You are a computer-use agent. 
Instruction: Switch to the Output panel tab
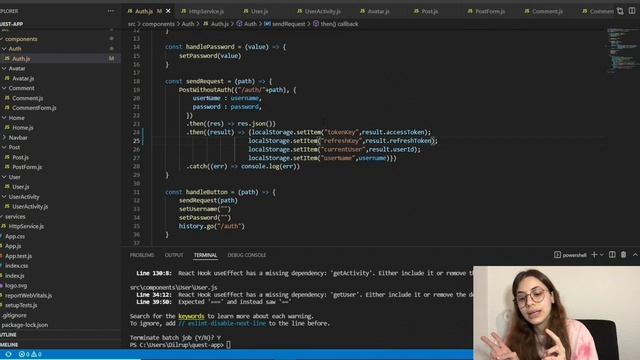point(174,255)
